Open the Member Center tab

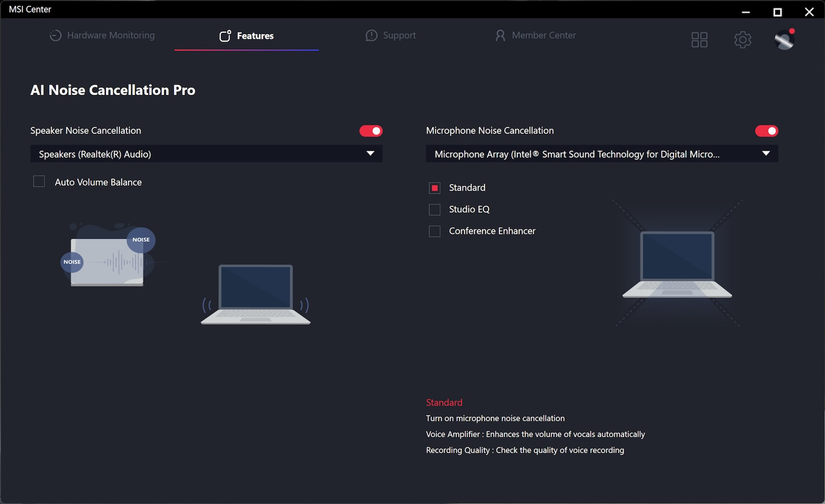(535, 36)
